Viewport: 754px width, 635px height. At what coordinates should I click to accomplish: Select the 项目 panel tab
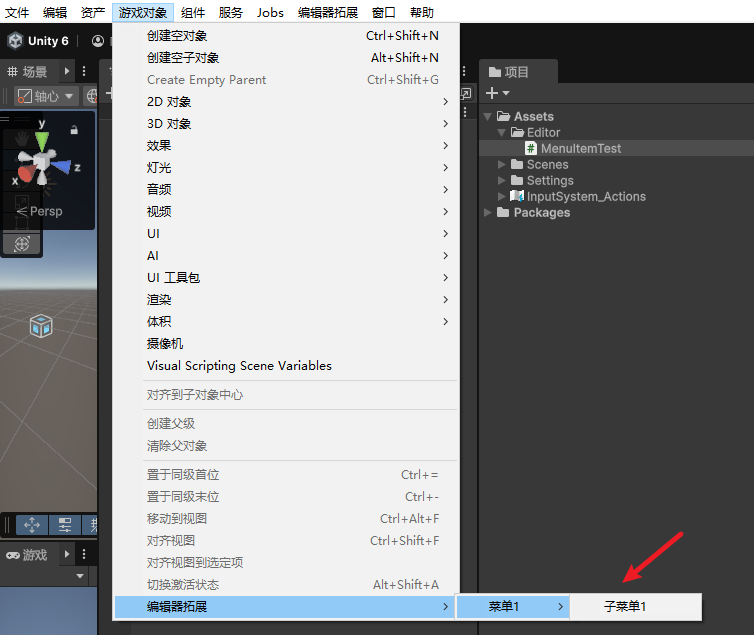pos(518,72)
